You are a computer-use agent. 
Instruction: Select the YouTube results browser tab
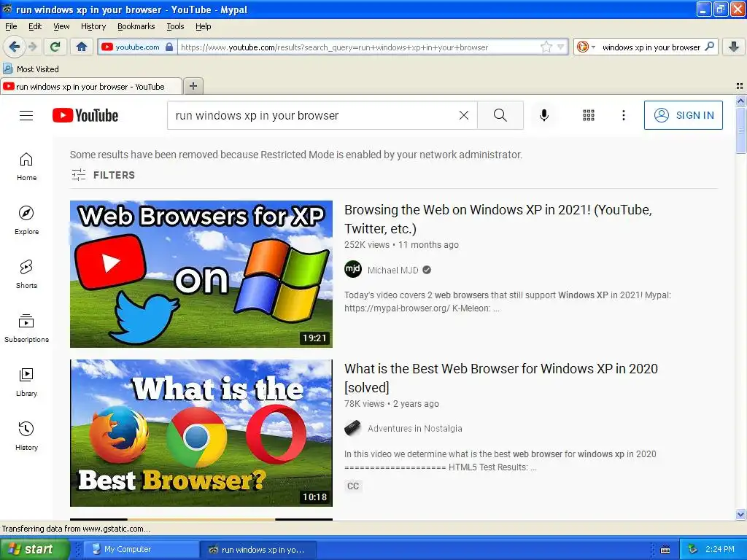pyautogui.click(x=90, y=87)
